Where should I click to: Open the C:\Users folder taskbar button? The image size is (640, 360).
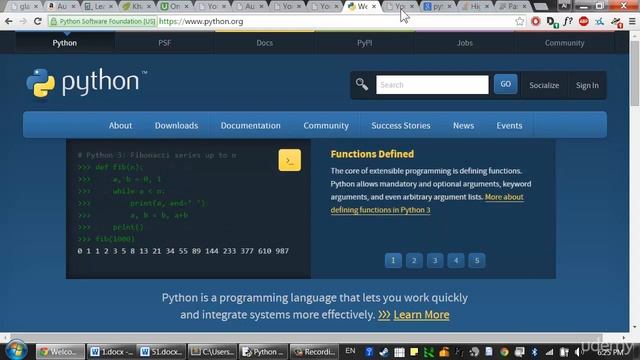click(212, 351)
